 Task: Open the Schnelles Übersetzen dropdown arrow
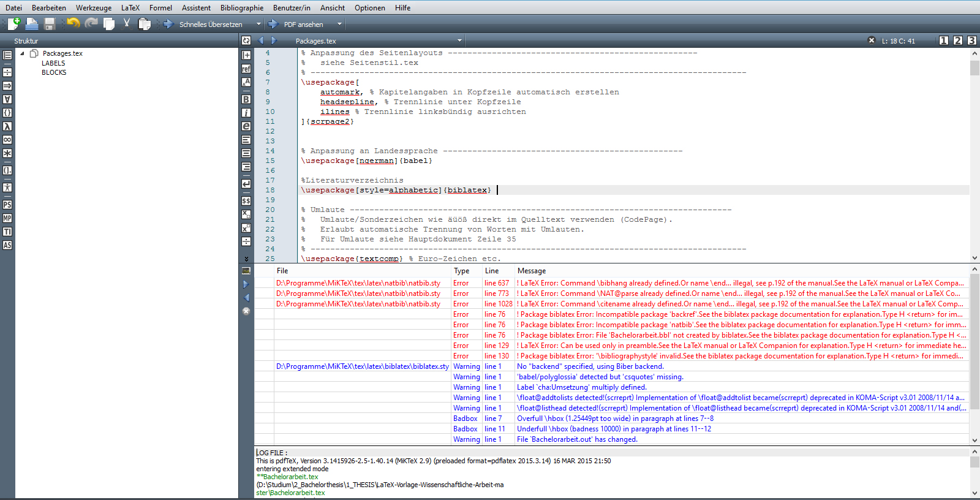[258, 25]
